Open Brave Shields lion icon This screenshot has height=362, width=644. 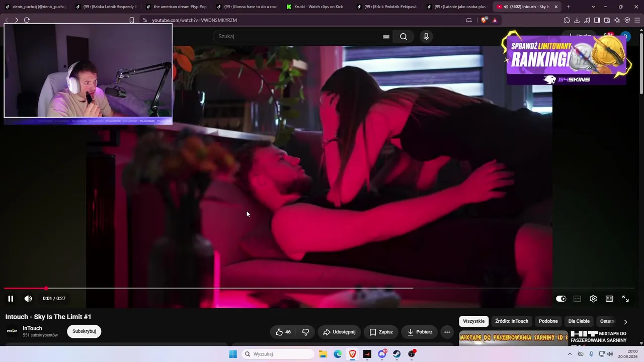tap(484, 20)
